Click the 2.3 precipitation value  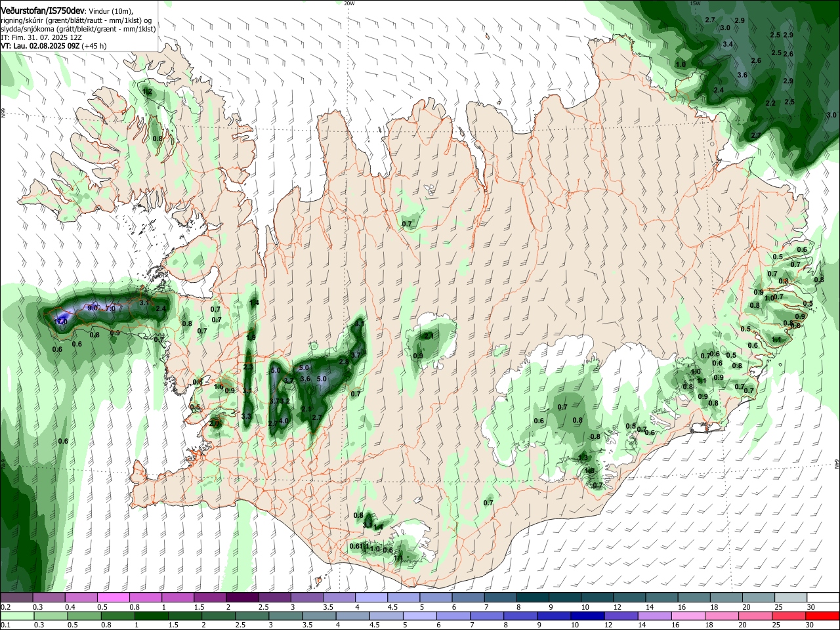[247, 367]
